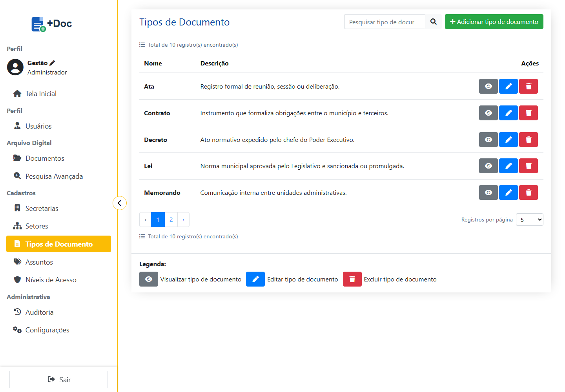Click the +Doc logo icon
The height and width of the screenshot is (392, 565).
click(38, 24)
